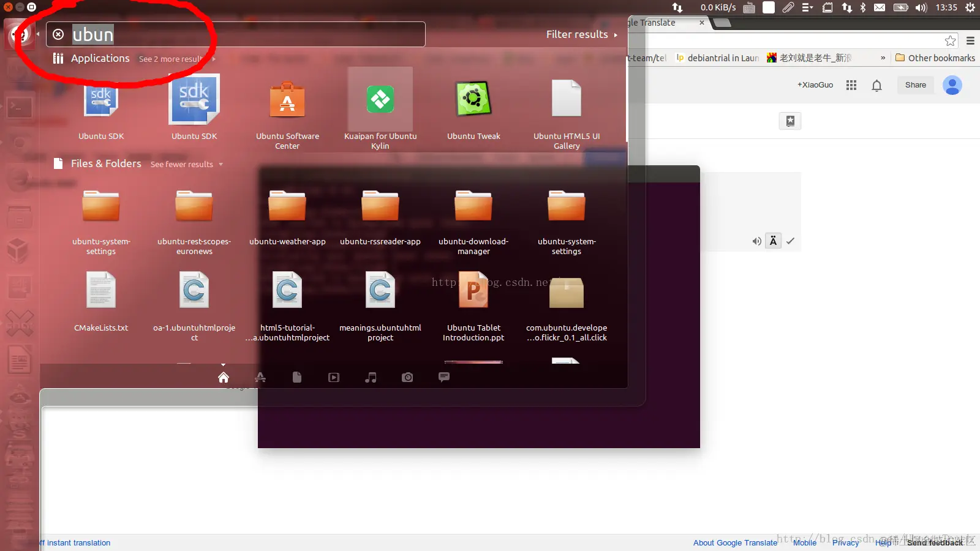Bookmark this page with the star icon
The width and height of the screenshot is (980, 551).
(950, 40)
